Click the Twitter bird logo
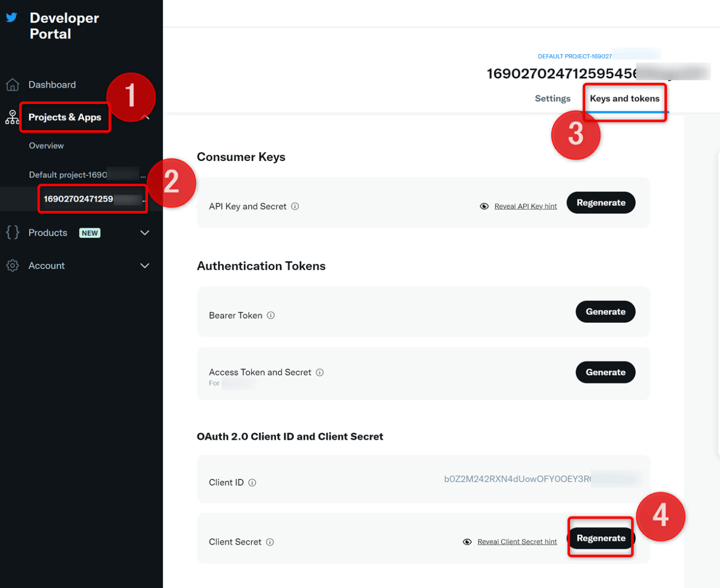 coord(11,18)
